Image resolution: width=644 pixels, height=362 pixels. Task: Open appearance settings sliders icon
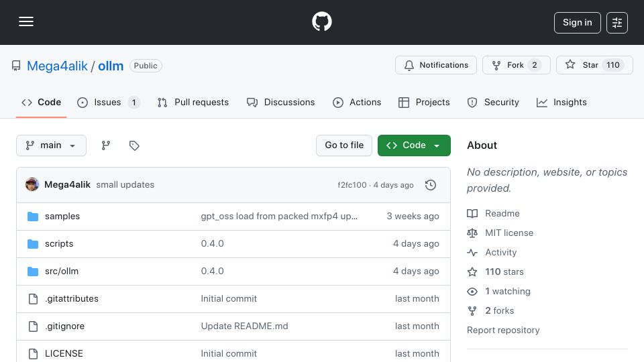coord(617,23)
